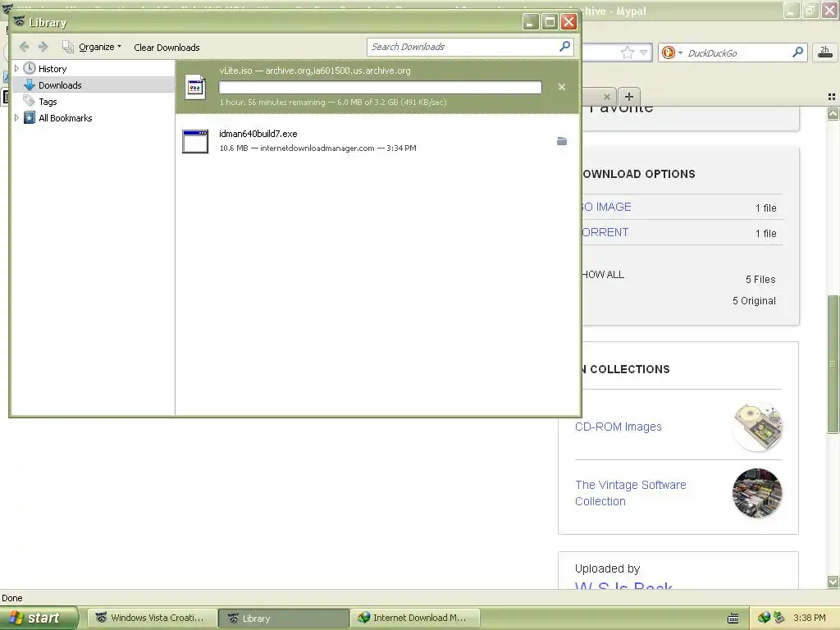Open a new tab with plus button
The width and height of the screenshot is (840, 630).
[x=629, y=97]
